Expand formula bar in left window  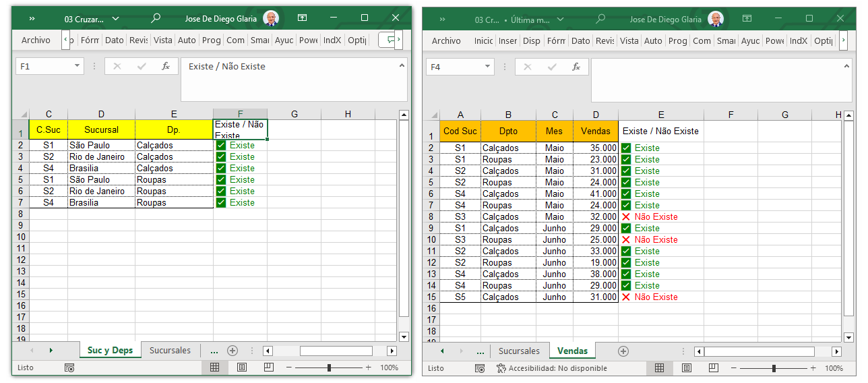pos(402,65)
